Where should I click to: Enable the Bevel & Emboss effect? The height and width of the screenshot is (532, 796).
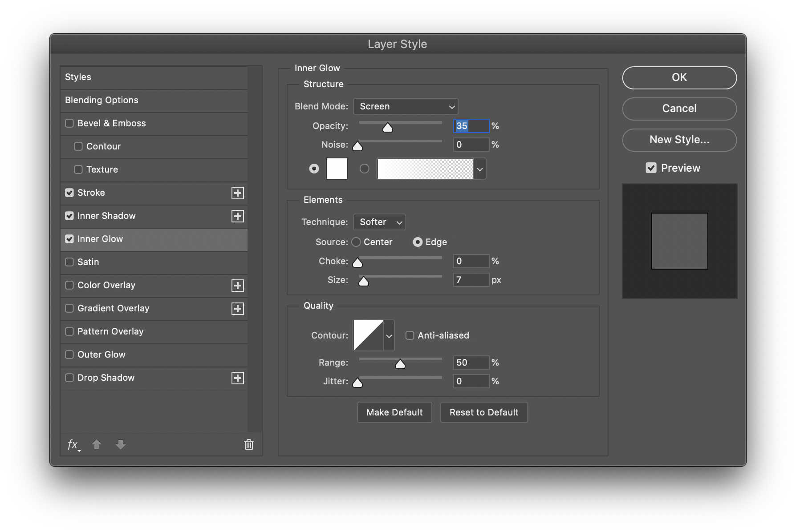(69, 123)
